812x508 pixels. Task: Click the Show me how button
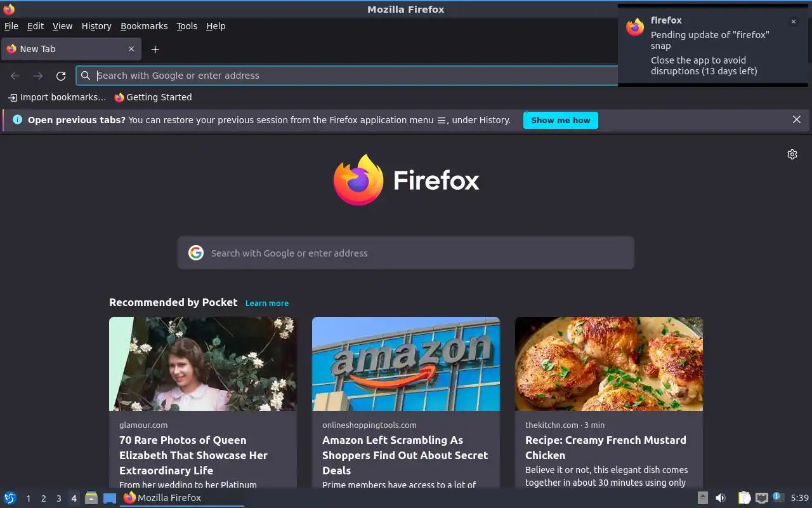click(561, 120)
